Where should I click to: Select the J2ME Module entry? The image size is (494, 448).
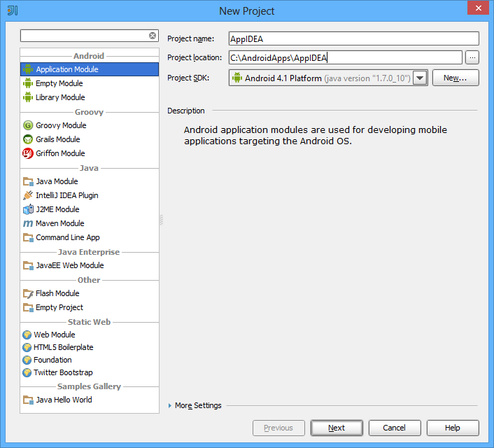90,209
